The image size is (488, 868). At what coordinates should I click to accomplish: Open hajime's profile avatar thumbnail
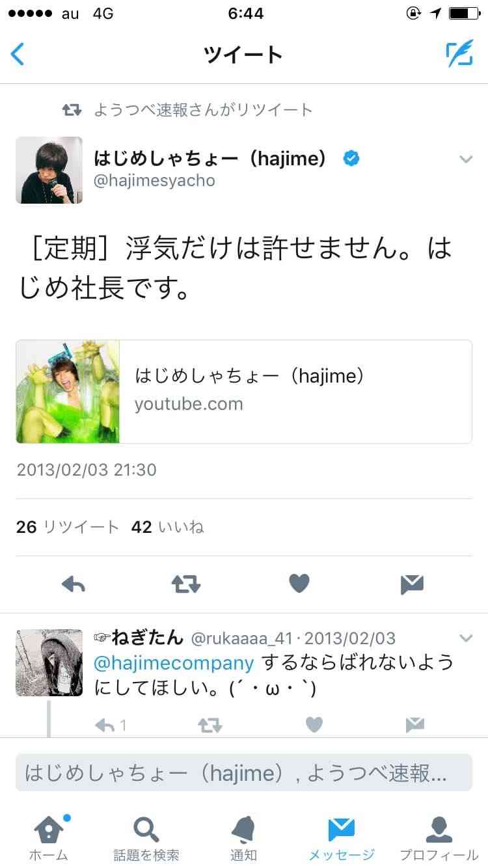[49, 170]
